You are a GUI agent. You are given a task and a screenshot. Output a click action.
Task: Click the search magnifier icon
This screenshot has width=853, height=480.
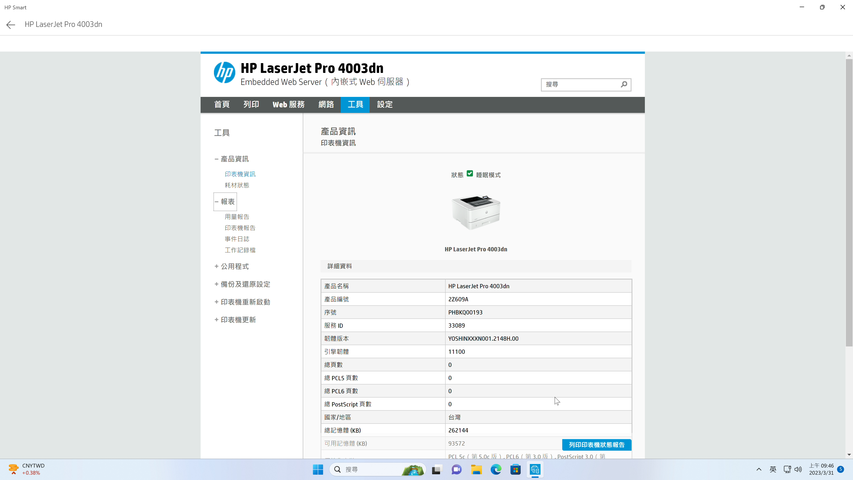pos(624,84)
